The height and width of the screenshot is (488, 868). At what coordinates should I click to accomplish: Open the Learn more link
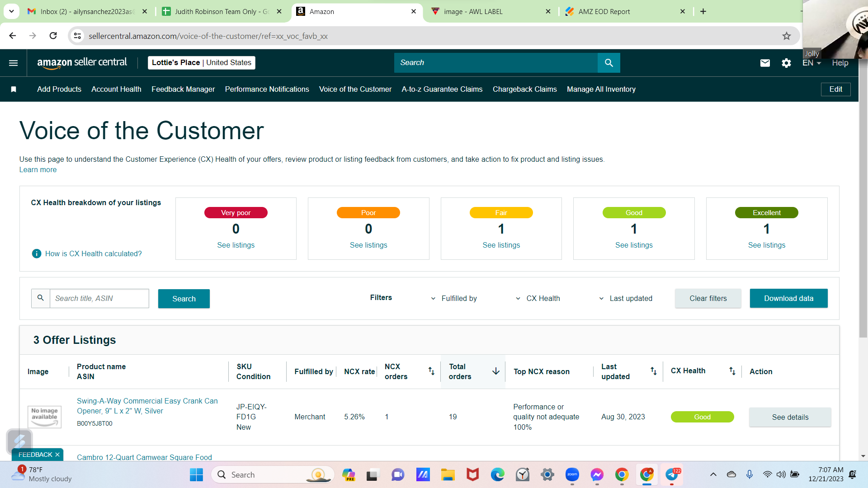point(38,170)
